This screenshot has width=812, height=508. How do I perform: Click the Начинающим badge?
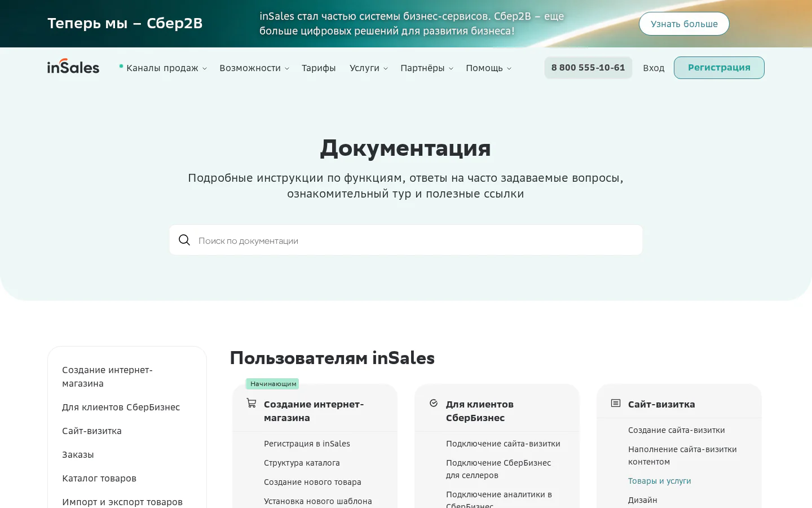pos(273,384)
